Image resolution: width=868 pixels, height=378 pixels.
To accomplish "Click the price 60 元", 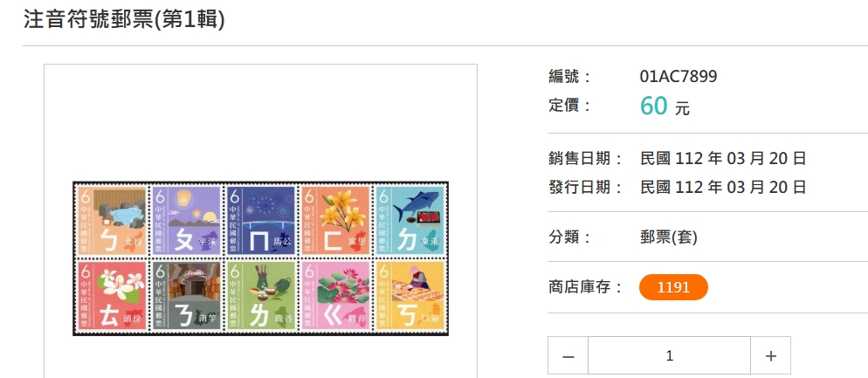I will point(665,106).
